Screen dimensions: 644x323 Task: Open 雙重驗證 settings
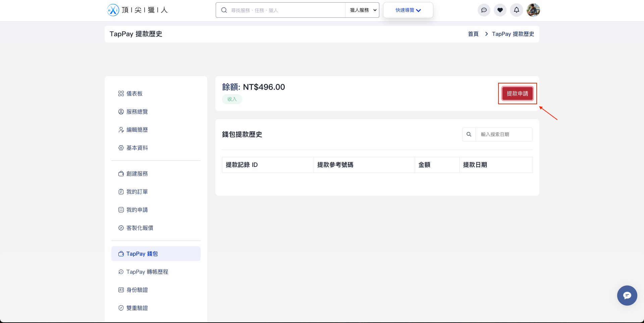(137, 308)
